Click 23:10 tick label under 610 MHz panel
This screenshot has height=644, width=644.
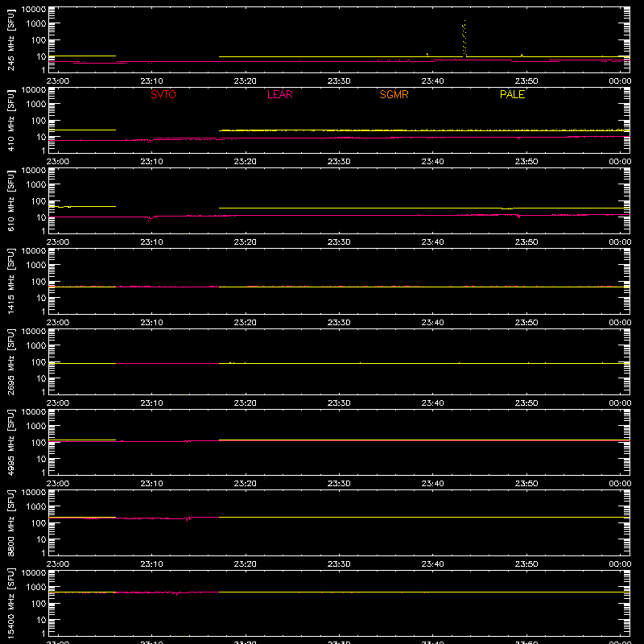(151, 242)
